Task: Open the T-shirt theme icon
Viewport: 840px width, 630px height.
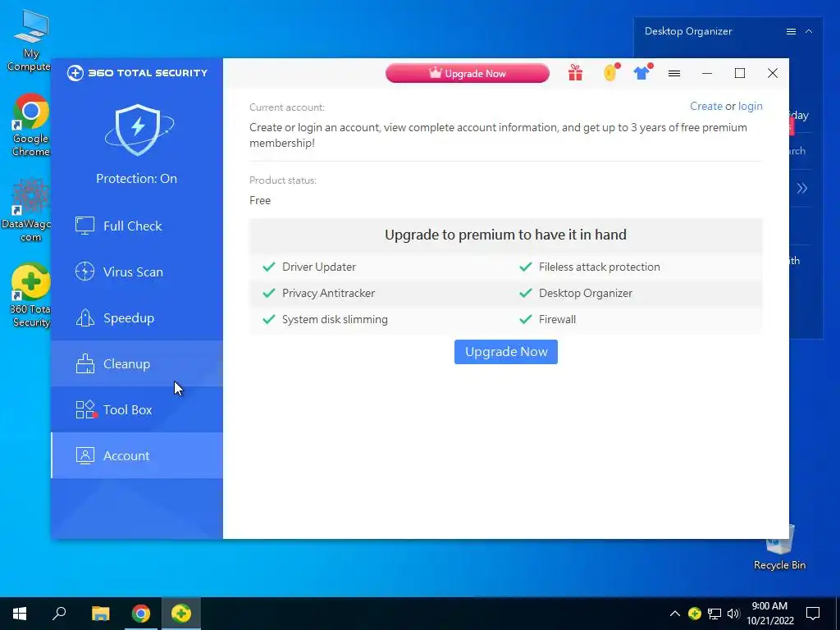Action: click(x=642, y=72)
